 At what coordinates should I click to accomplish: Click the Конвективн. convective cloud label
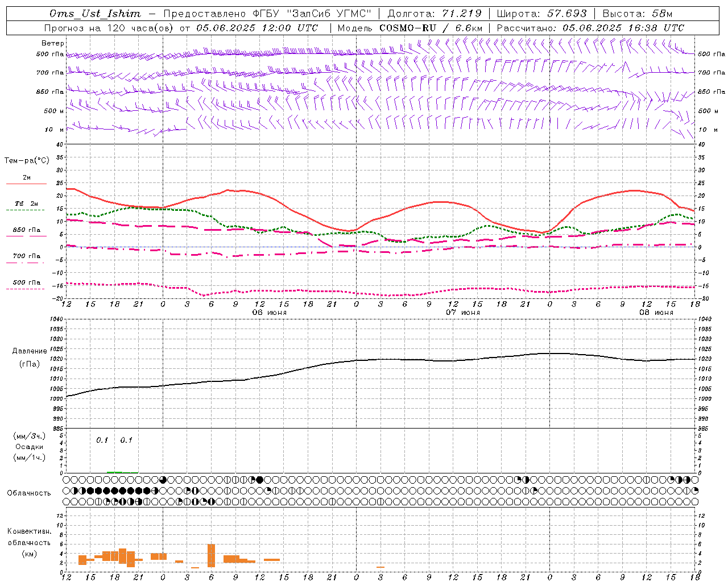click(x=30, y=531)
